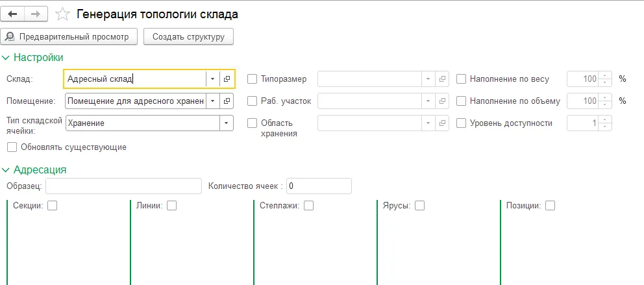
Task: Click the Наполнение по весу value 100
Action: 589,79
